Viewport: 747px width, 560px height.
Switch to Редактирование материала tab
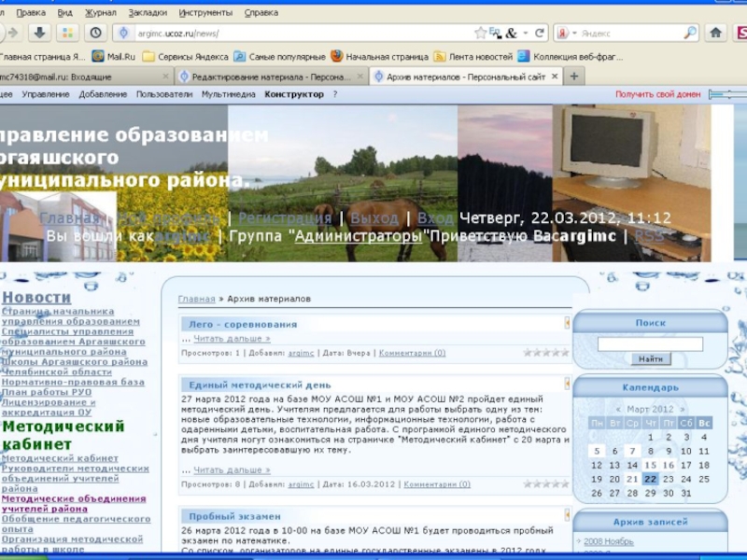click(271, 77)
